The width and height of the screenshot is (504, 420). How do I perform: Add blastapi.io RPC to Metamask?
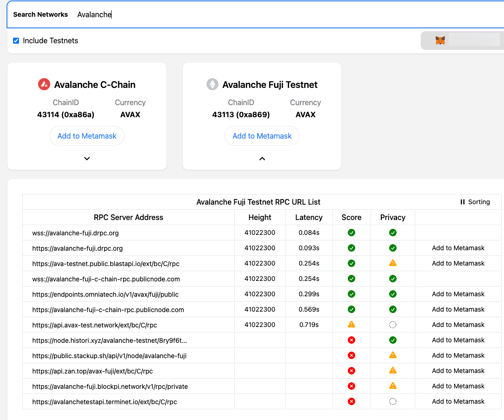pyautogui.click(x=458, y=263)
